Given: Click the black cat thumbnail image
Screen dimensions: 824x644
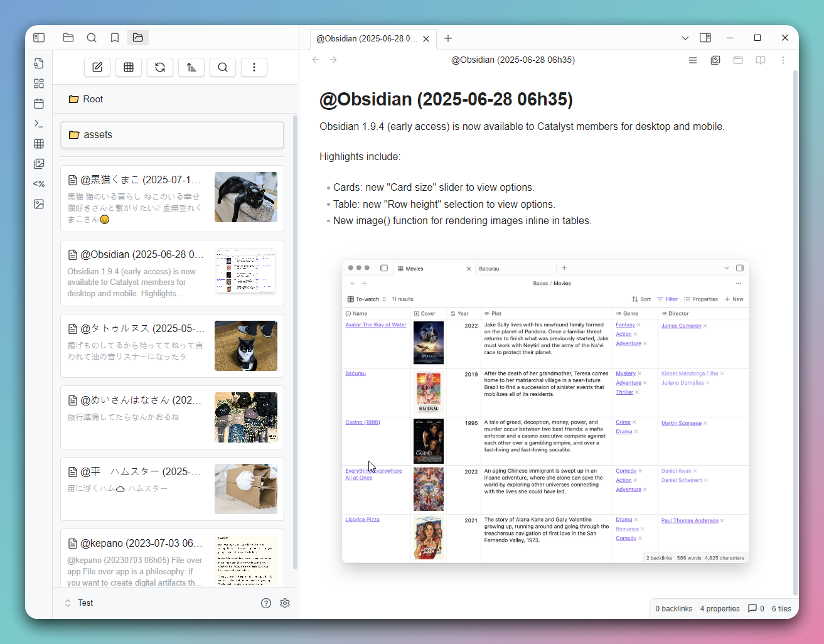Looking at the screenshot, I should [246, 197].
